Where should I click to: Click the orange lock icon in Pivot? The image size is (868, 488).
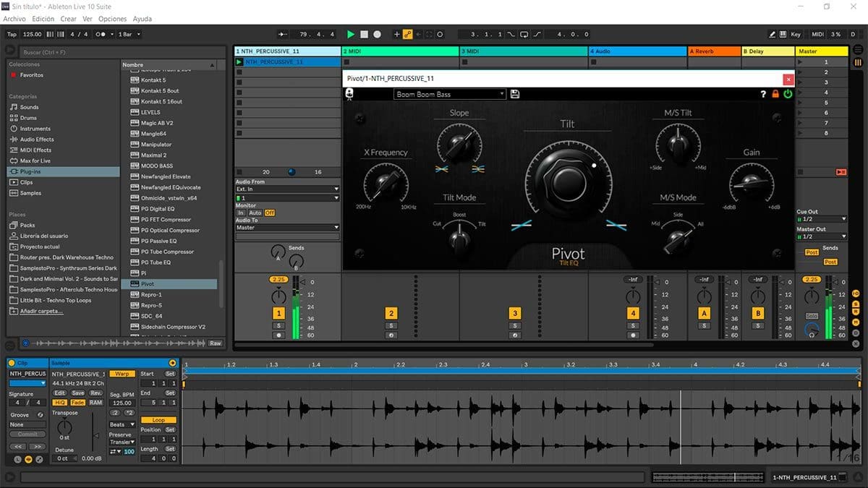click(775, 94)
